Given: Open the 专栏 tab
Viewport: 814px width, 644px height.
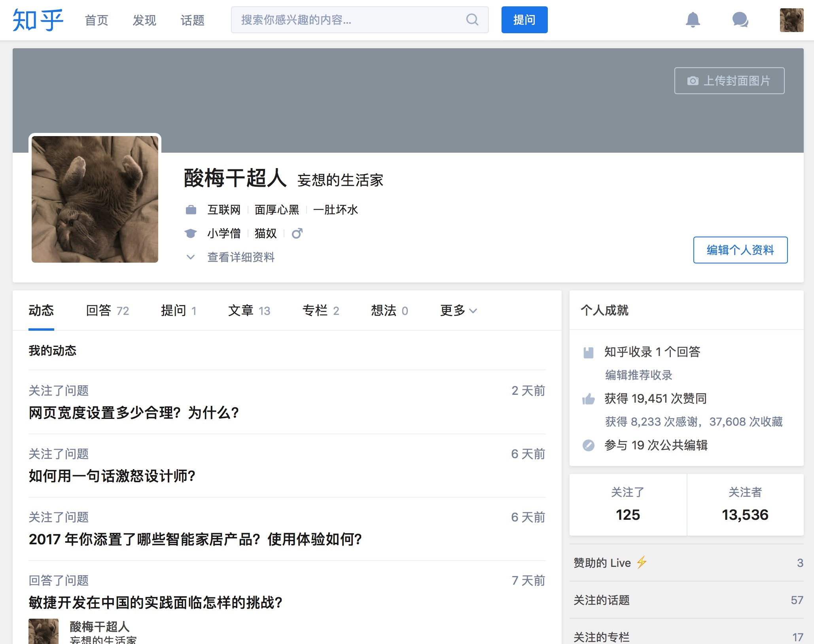Looking at the screenshot, I should 320,311.
